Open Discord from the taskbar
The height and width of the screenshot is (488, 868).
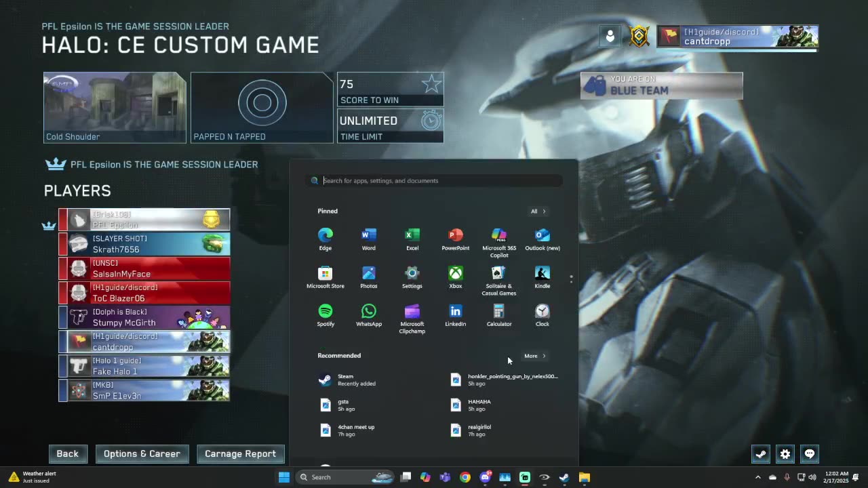click(485, 477)
